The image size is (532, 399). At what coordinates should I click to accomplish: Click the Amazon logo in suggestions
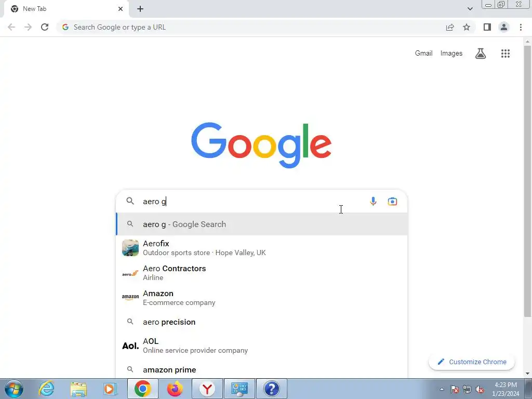click(130, 298)
